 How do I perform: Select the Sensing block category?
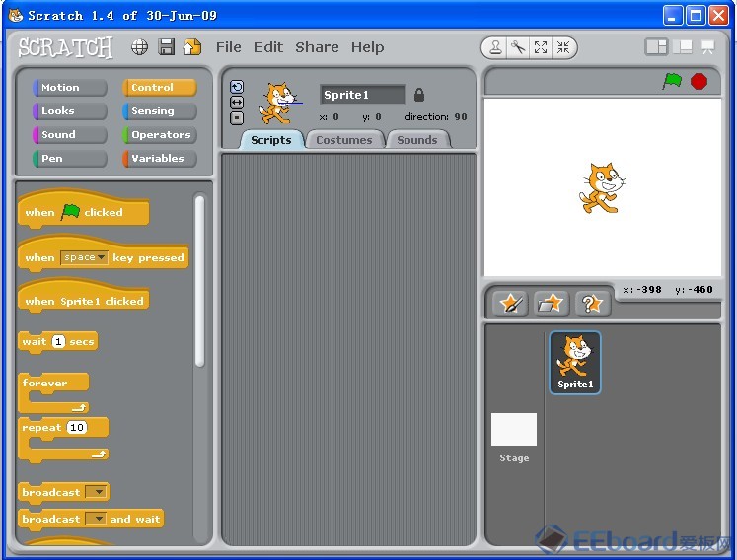[x=160, y=110]
